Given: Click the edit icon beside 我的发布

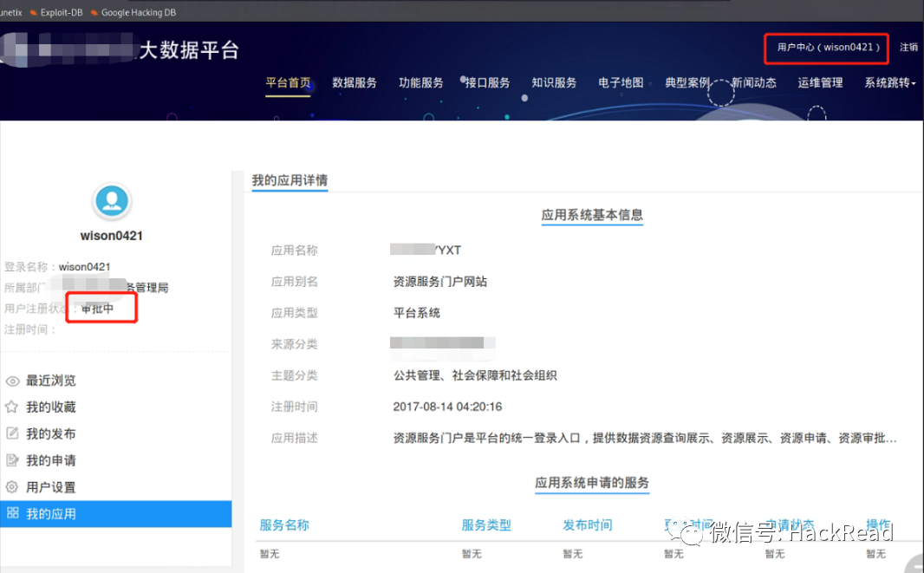Looking at the screenshot, I should pos(12,433).
